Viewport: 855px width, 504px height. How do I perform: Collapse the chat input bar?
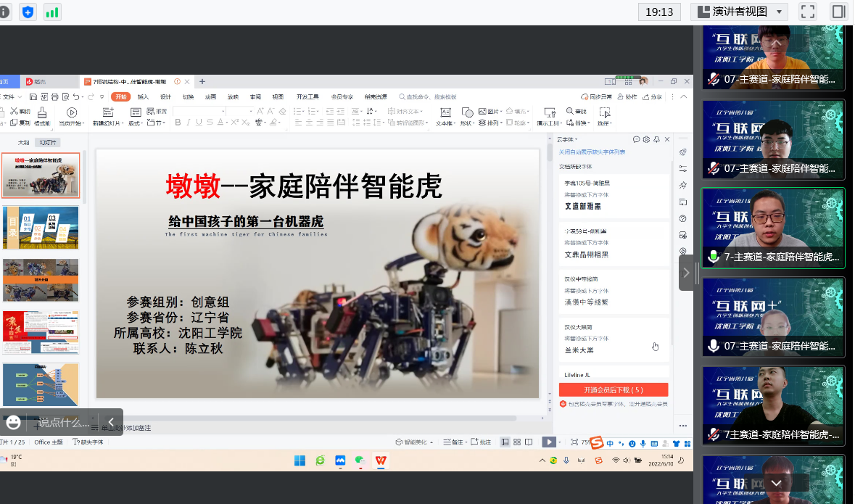click(111, 422)
